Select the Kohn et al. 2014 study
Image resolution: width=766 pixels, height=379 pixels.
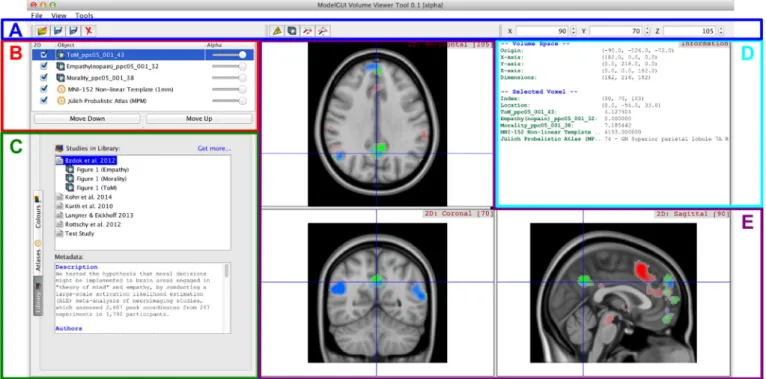[x=88, y=197]
